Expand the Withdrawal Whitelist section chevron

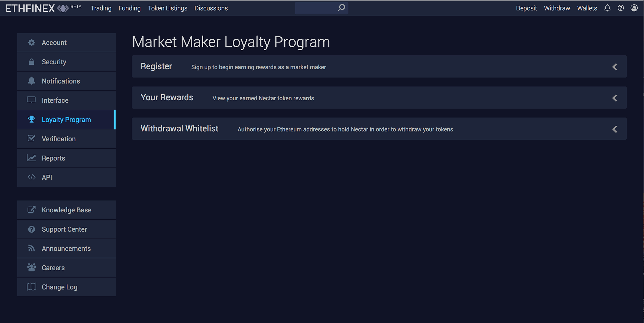(615, 129)
